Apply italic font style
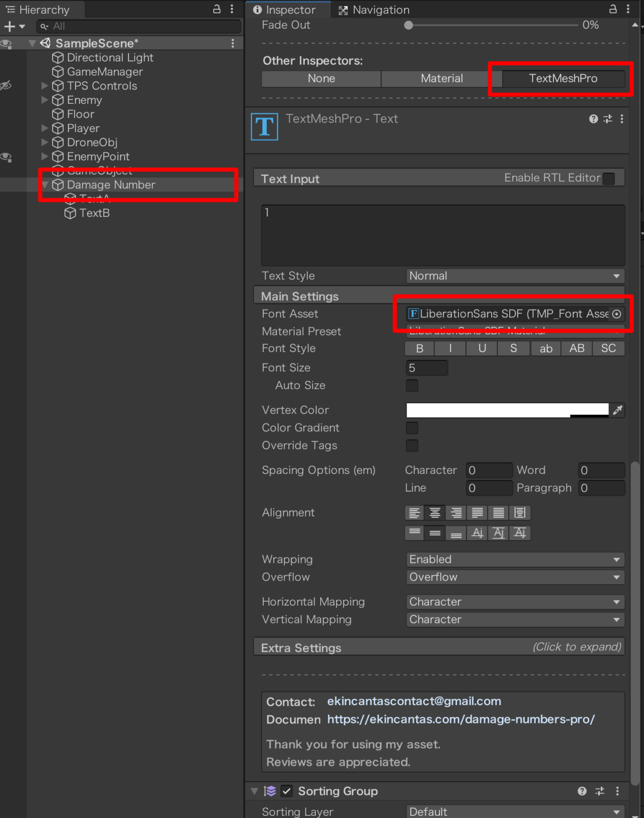This screenshot has width=644, height=818. [x=450, y=348]
